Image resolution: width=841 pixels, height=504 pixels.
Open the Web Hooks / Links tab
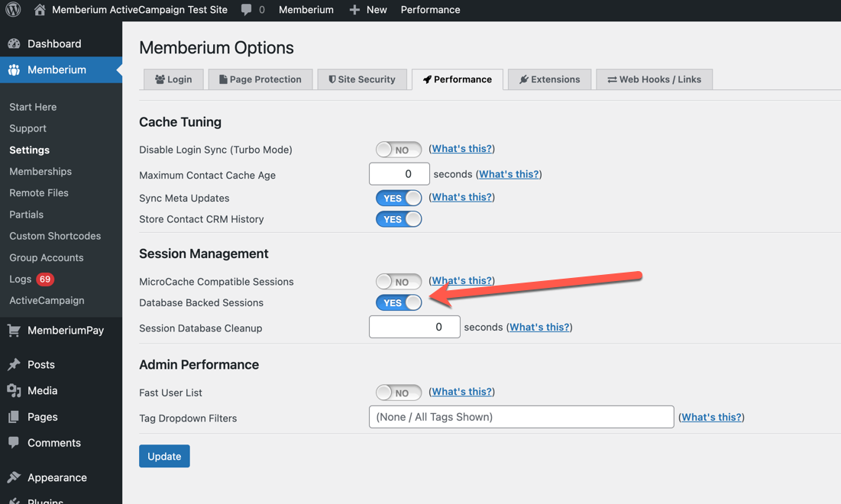(655, 79)
